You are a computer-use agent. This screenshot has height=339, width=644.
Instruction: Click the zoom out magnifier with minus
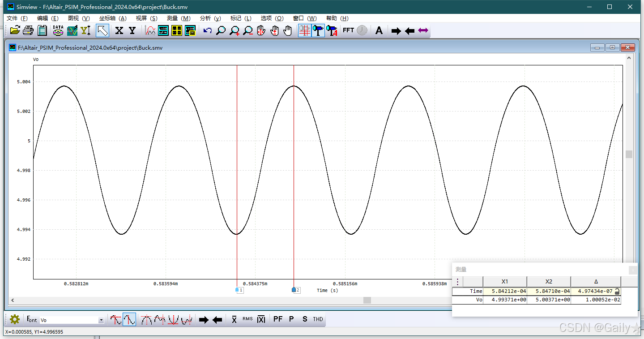(248, 30)
